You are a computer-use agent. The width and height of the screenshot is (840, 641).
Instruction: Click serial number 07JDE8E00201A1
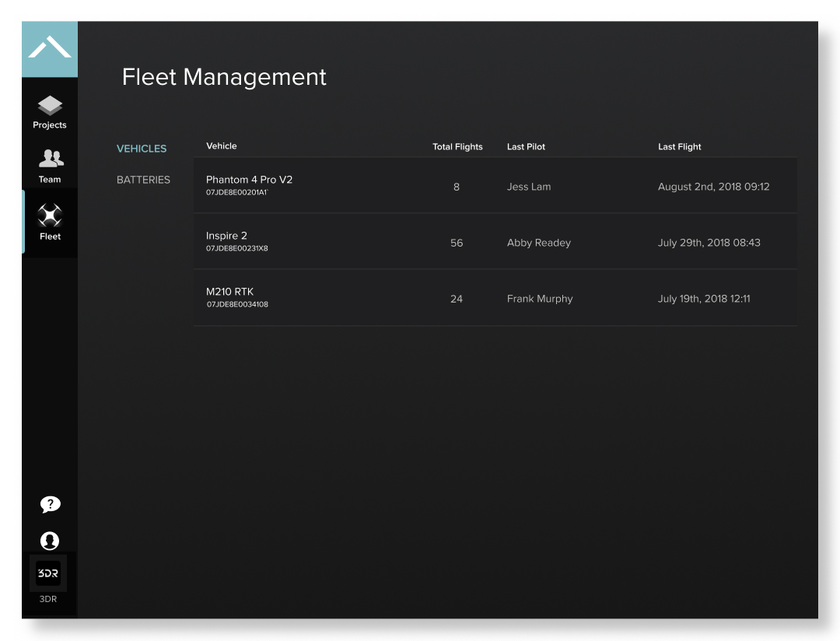click(236, 192)
